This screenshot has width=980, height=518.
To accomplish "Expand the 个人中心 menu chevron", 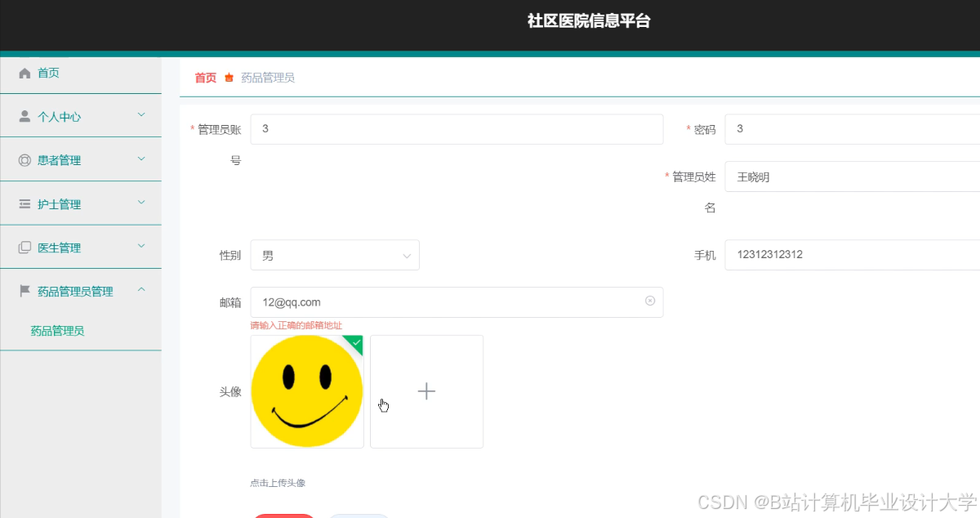I will point(141,116).
